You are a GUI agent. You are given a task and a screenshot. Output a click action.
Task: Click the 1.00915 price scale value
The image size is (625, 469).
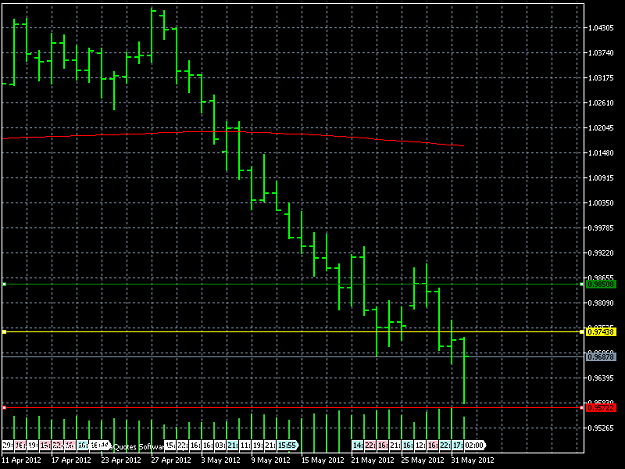point(601,178)
